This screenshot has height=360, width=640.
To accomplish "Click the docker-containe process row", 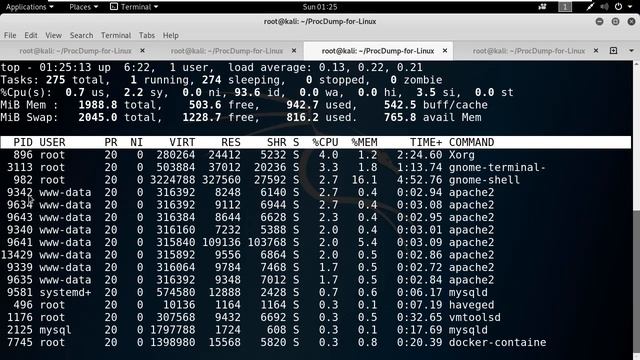I will click(x=316, y=342).
